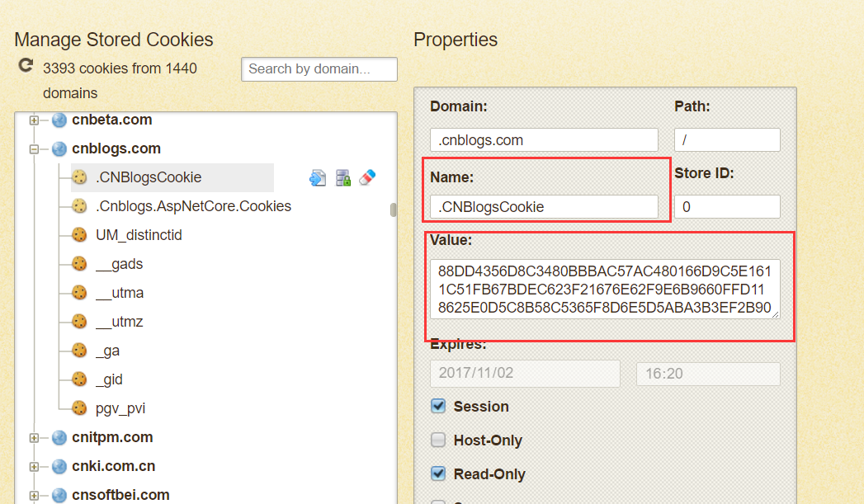864x504 pixels.
Task: Click the cookie icon beside UM_distinctid
Action: (x=79, y=234)
